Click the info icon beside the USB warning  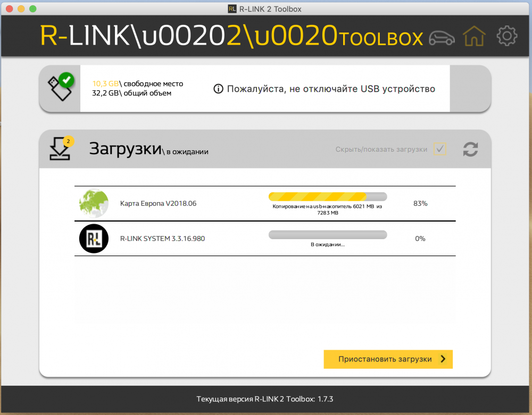point(218,89)
